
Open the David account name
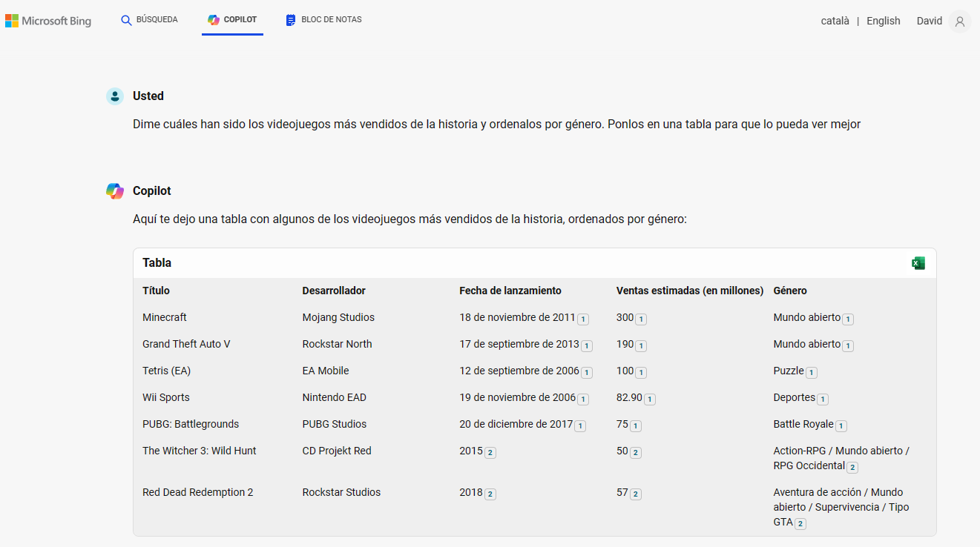pyautogui.click(x=929, y=21)
